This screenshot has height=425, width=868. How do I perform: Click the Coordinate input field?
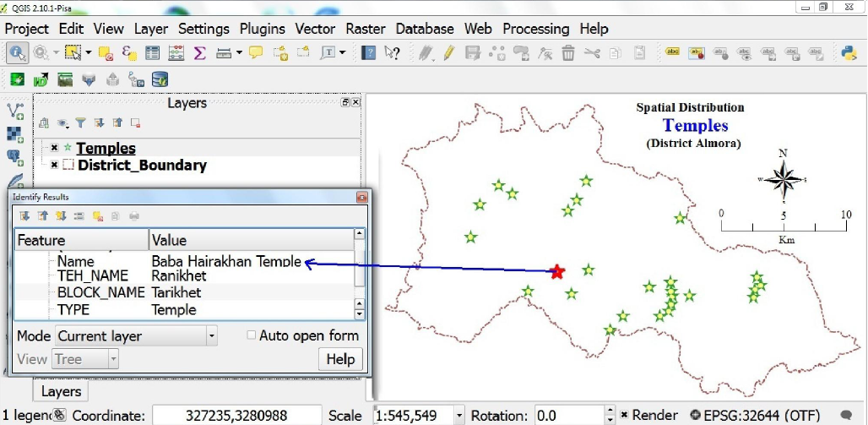tap(236, 415)
